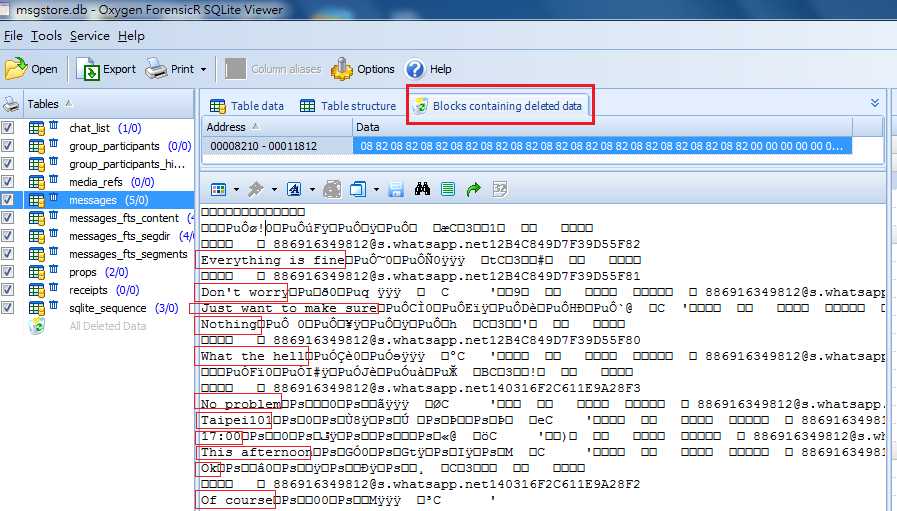This screenshot has width=897, height=511.
Task: Click the Open toolbar button
Action: pyautogui.click(x=31, y=69)
